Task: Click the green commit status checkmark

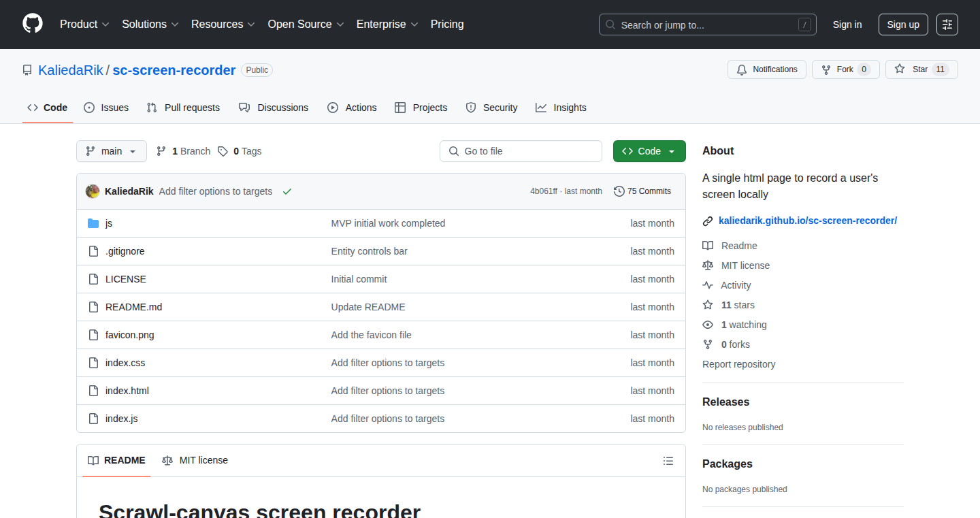Action: (x=287, y=191)
